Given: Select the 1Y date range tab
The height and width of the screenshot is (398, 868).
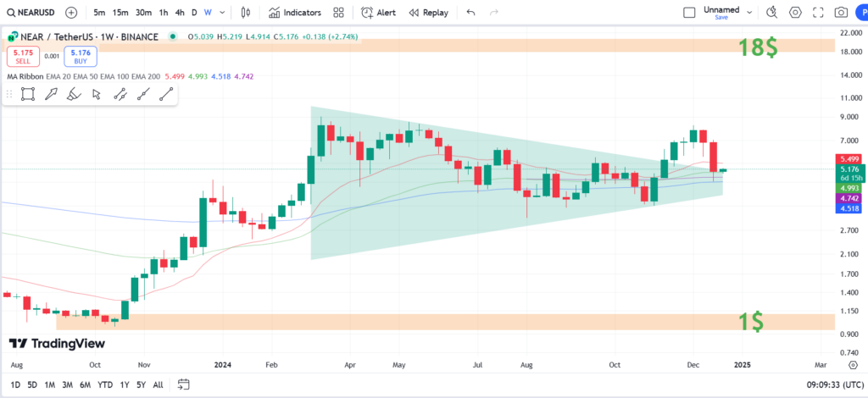Looking at the screenshot, I should point(125,384).
